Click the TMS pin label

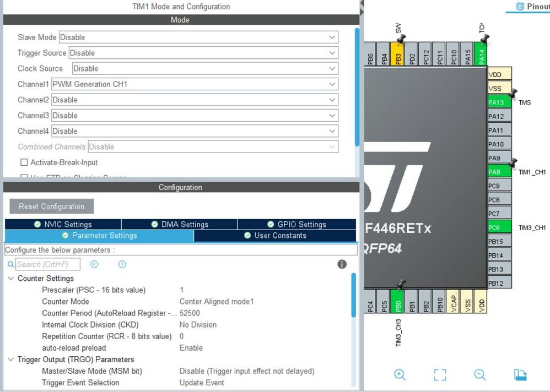[x=525, y=102]
